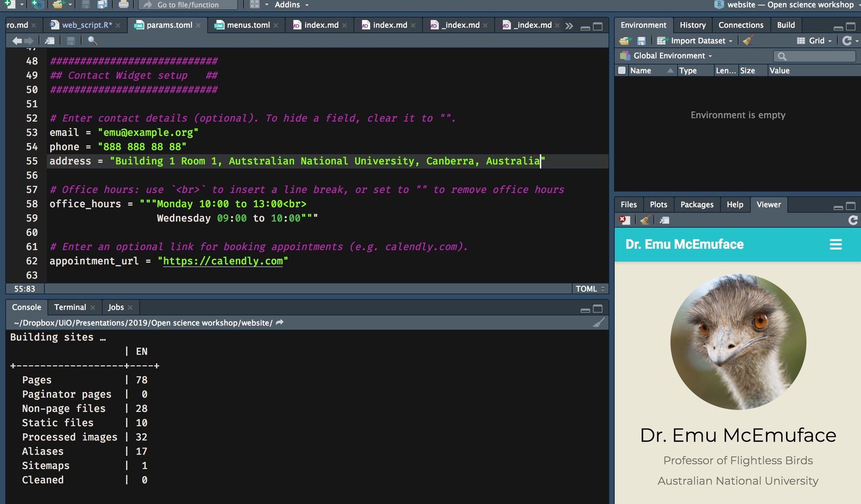Navigate back using the editor back arrow
861x504 pixels.
click(x=17, y=40)
